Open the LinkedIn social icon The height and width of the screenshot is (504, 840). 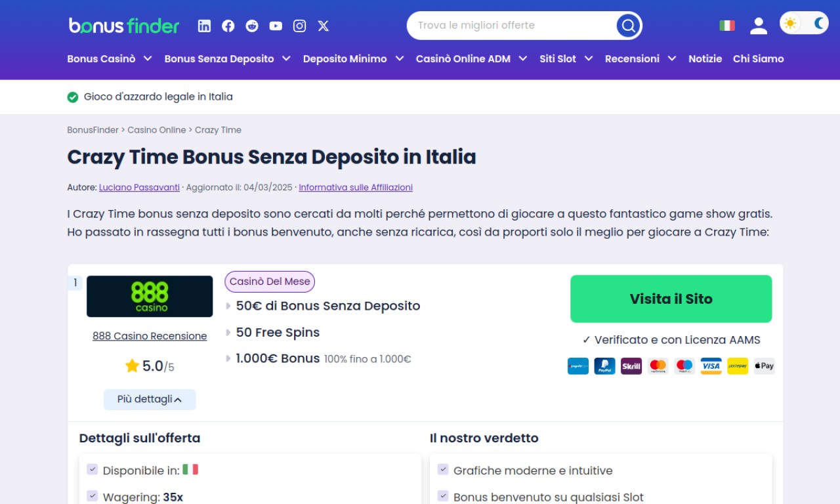(x=204, y=26)
